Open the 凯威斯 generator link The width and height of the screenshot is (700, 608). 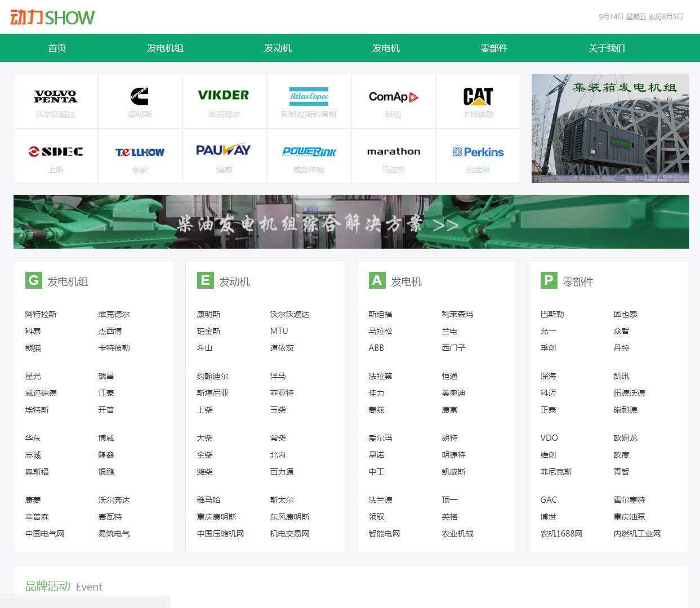click(x=454, y=472)
